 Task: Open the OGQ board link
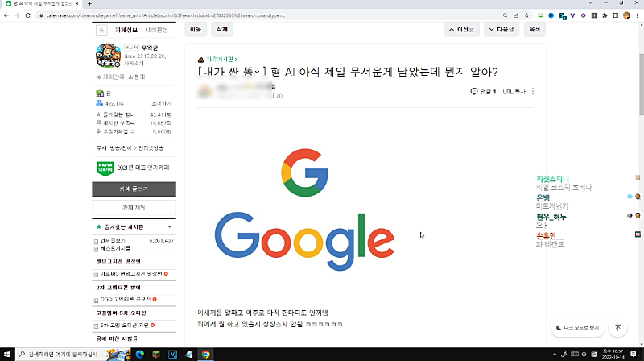coord(126,299)
